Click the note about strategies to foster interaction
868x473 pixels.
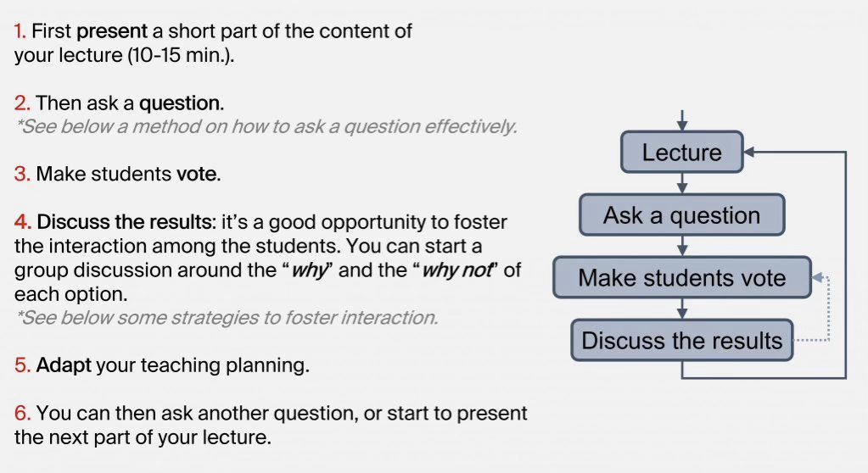pyautogui.click(x=227, y=318)
